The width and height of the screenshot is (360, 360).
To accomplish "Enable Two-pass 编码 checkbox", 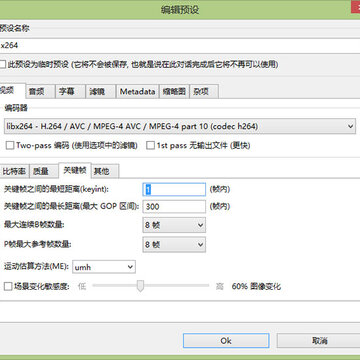I will pyautogui.click(x=10, y=145).
